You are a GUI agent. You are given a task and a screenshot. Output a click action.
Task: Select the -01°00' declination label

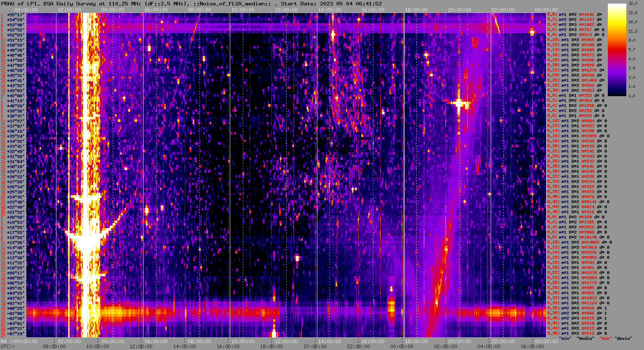pyautogui.click(x=16, y=313)
